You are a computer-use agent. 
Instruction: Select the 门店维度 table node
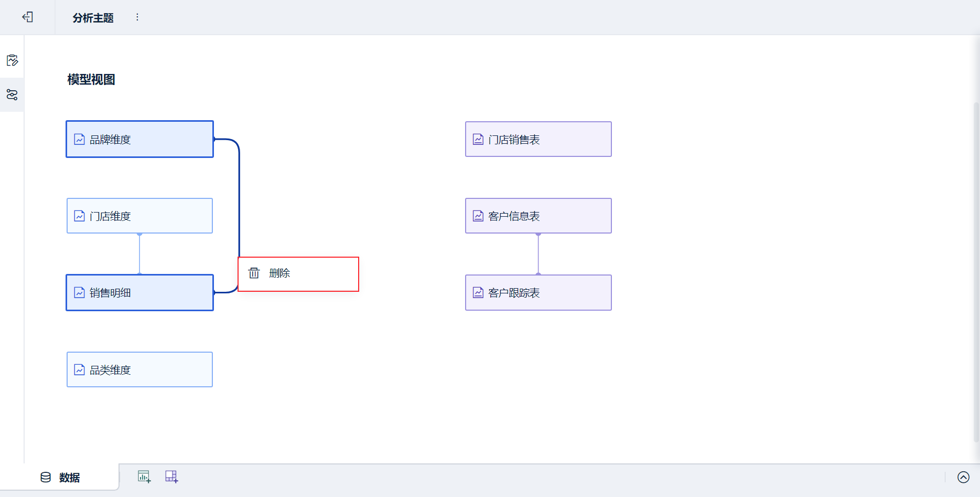point(139,216)
